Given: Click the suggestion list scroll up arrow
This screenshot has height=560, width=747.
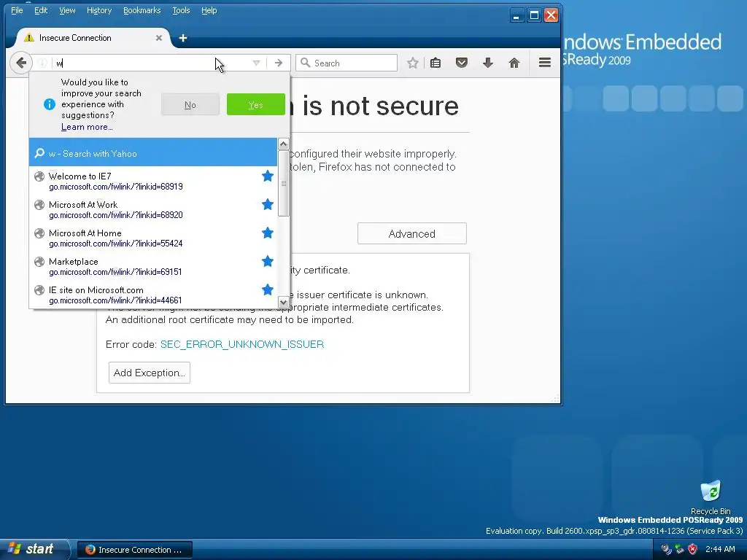Looking at the screenshot, I should point(284,144).
